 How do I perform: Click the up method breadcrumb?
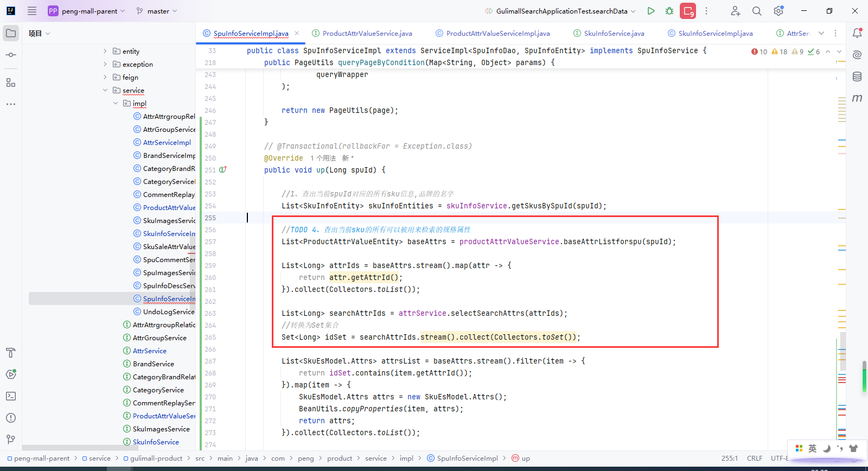click(x=521, y=459)
